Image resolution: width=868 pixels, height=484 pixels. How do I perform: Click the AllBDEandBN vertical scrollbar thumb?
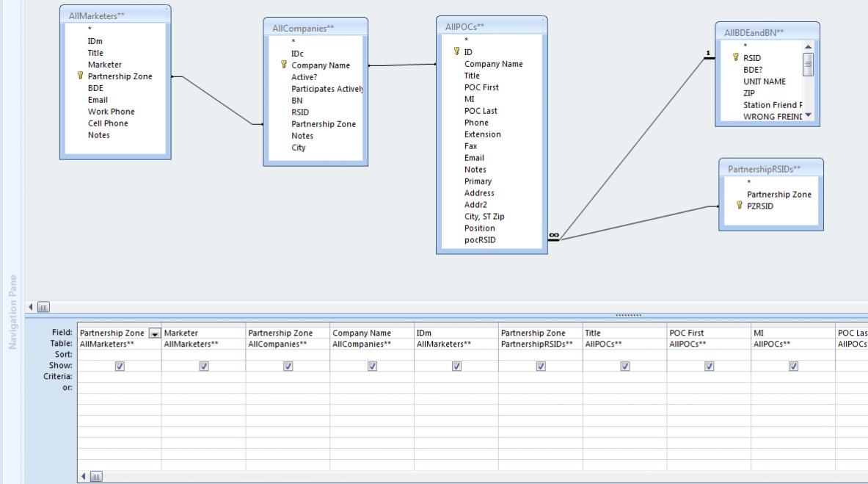pos(809,65)
